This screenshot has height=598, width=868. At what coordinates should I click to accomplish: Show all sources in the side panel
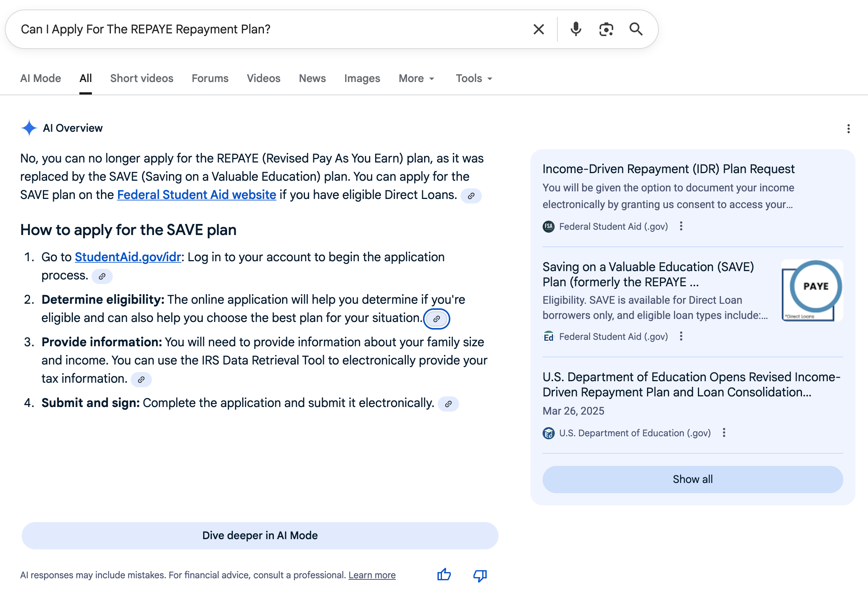[x=693, y=479]
